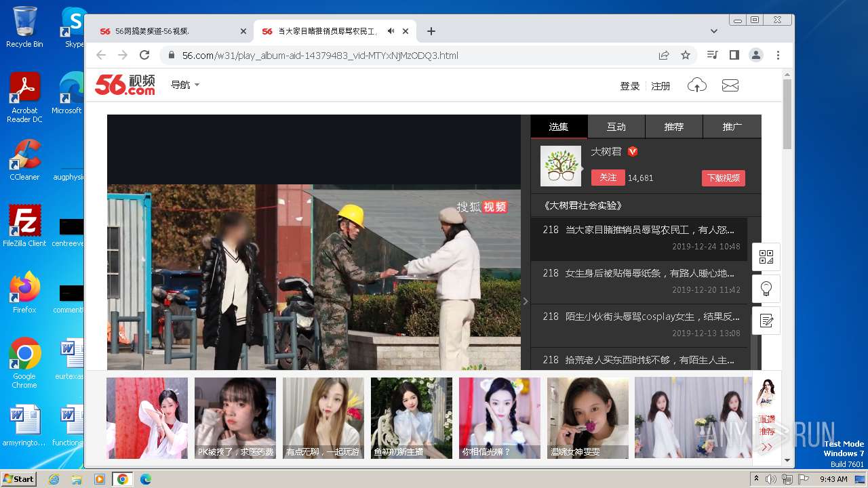Collapse the video side panel arrow
The width and height of the screenshot is (868, 488).
tap(525, 301)
